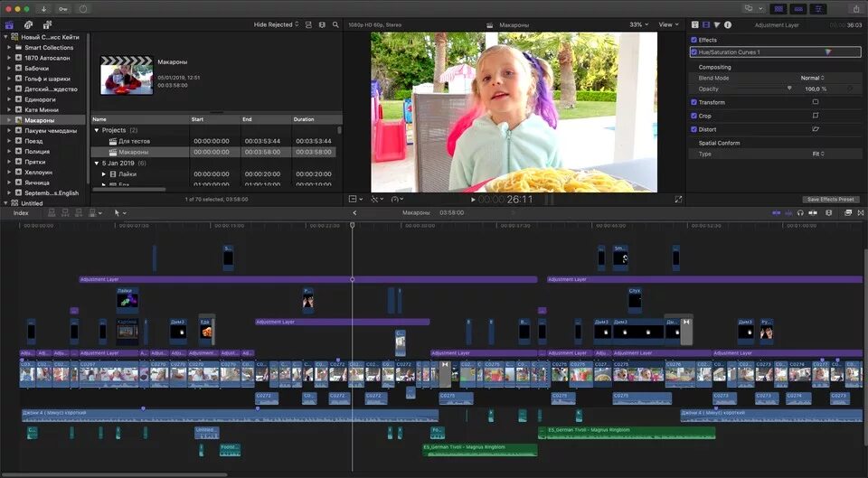This screenshot has width=868, height=478.
Task: Open the viewer View dropdown
Action: coord(668,25)
